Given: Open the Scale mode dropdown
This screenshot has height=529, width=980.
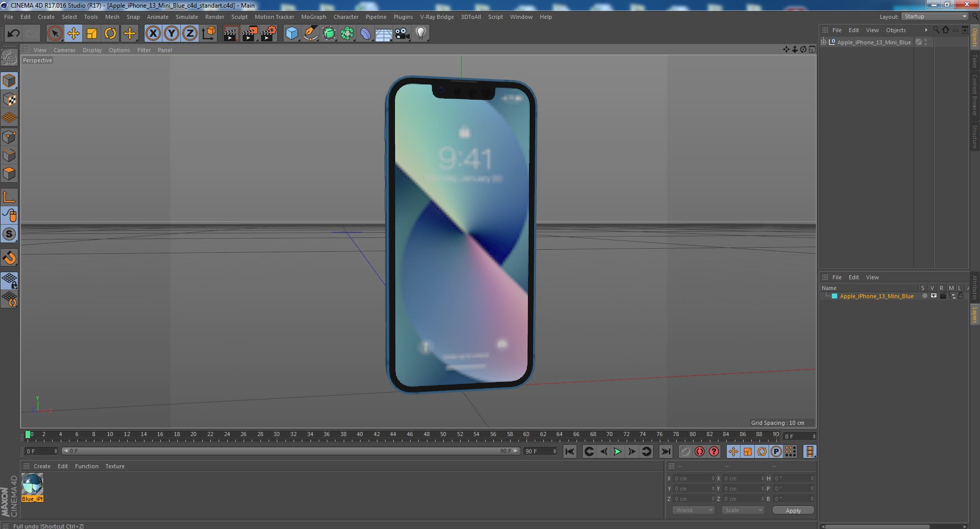Looking at the screenshot, I should pos(743,510).
